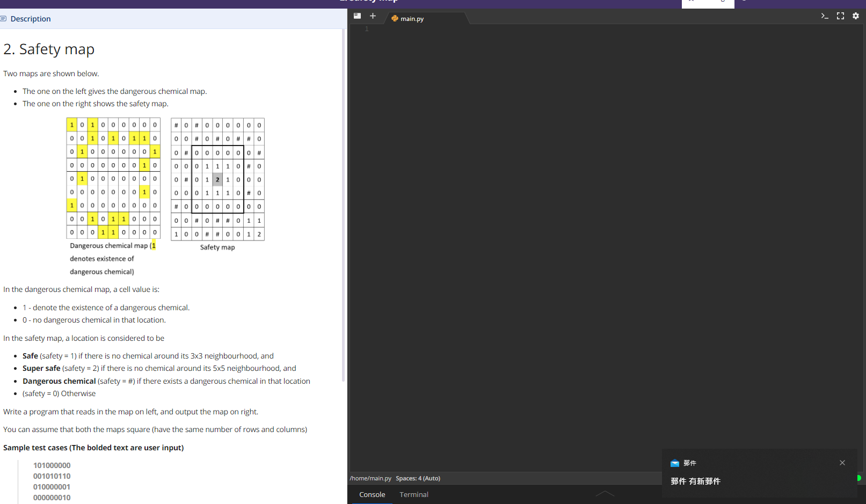Create a new file with the plus icon
The image size is (866, 504).
373,16
